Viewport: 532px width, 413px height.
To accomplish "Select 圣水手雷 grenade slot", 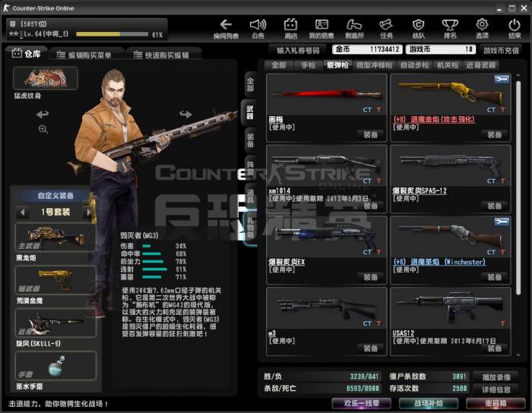I will 55,366.
